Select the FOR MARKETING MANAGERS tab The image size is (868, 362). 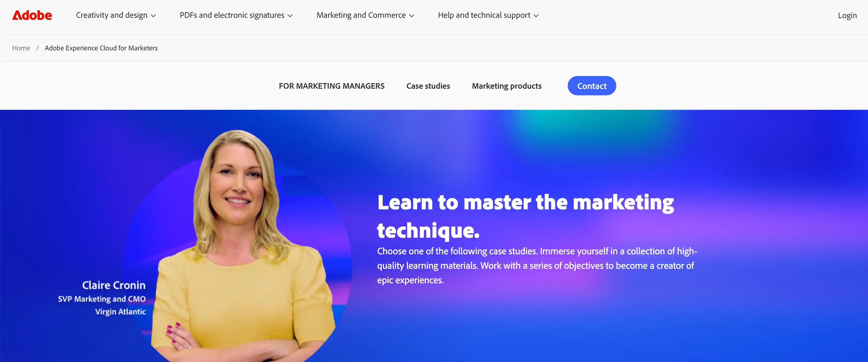click(x=332, y=86)
